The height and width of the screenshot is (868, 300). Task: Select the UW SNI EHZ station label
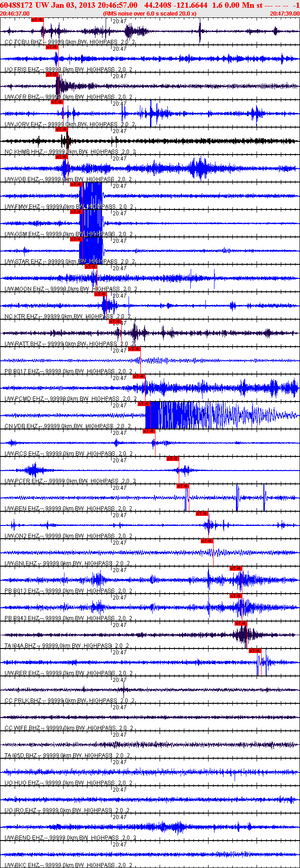pos(21,563)
